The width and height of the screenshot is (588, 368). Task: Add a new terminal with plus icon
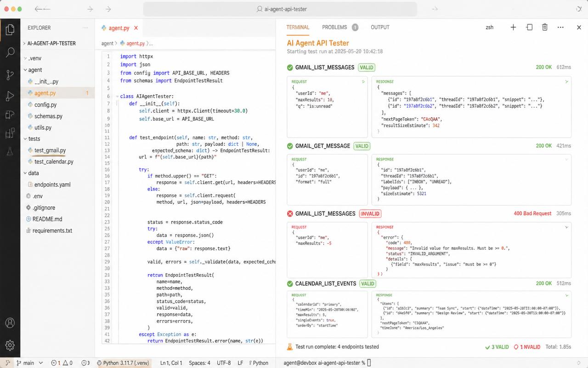[513, 27]
